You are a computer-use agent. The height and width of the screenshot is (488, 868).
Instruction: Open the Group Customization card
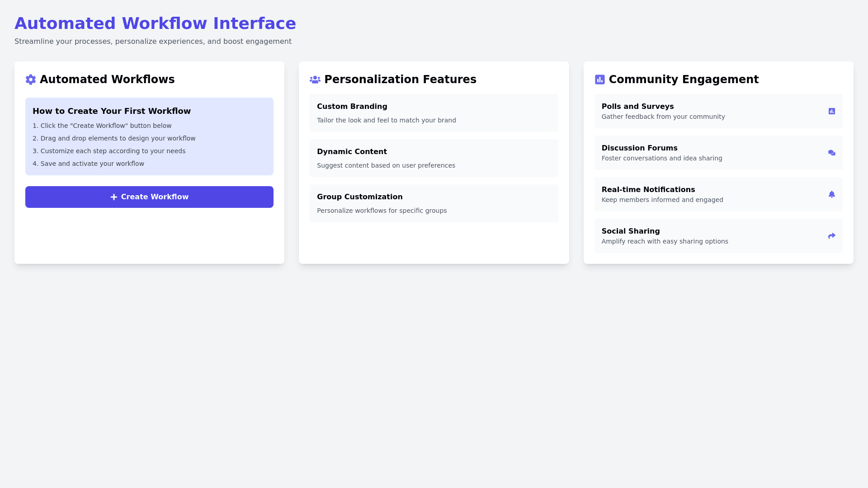pos(434,203)
